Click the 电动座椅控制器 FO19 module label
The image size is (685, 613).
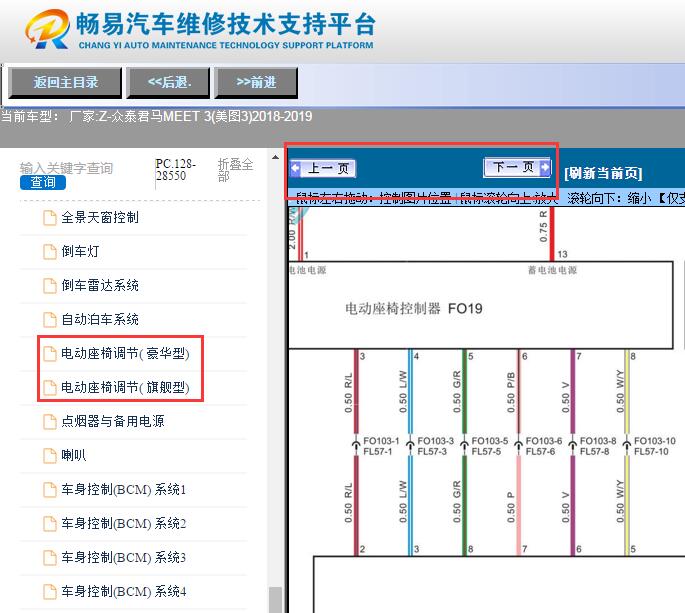(x=414, y=308)
